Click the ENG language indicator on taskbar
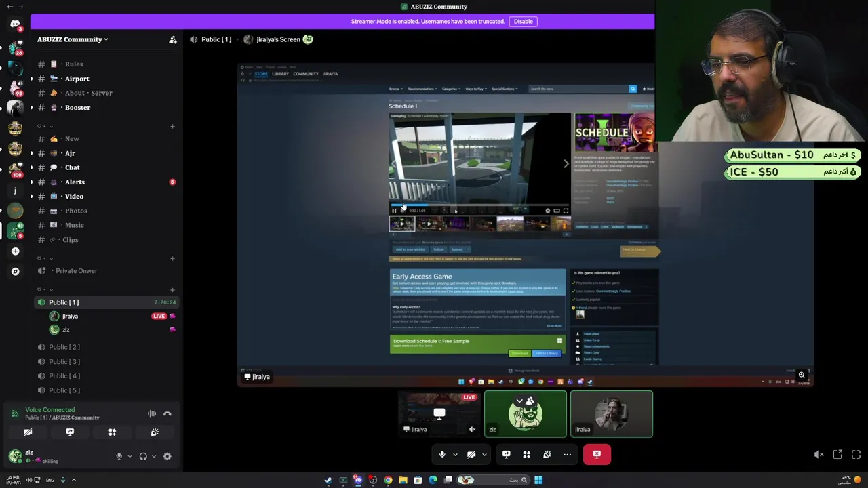 click(x=50, y=480)
